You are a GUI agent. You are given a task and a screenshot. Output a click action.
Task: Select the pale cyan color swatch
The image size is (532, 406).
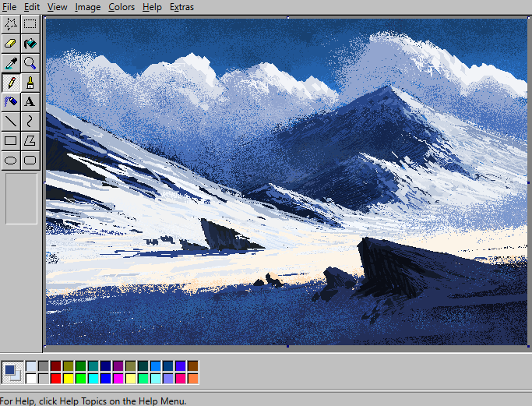pyautogui.click(x=156, y=379)
